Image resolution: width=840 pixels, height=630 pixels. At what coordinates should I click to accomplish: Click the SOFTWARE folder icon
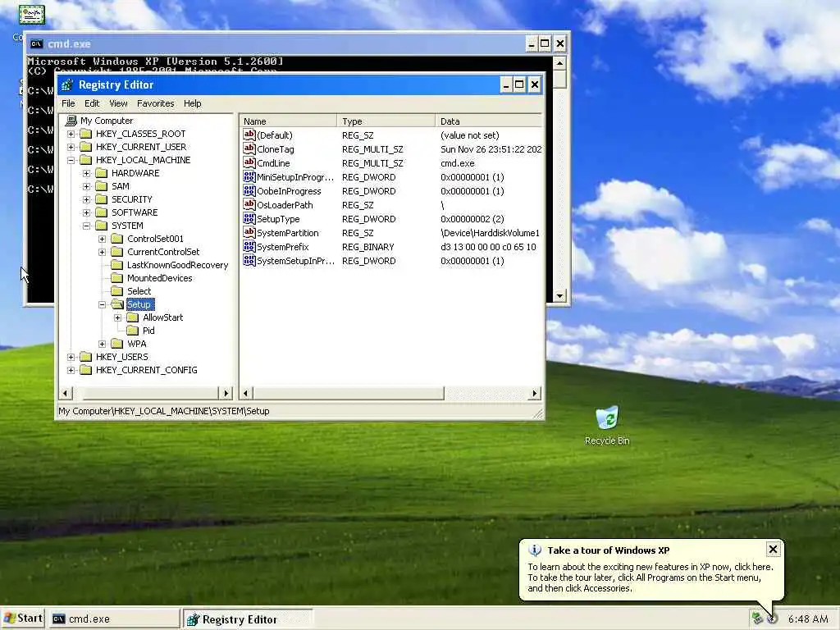pos(101,212)
